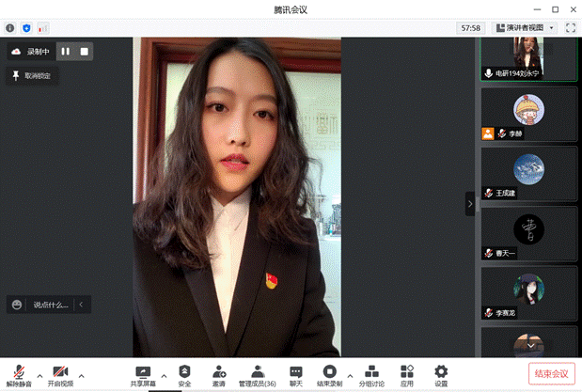The image size is (582, 392).
Task: Click the Share Screen (共享屏幕) icon
Action: tap(143, 373)
